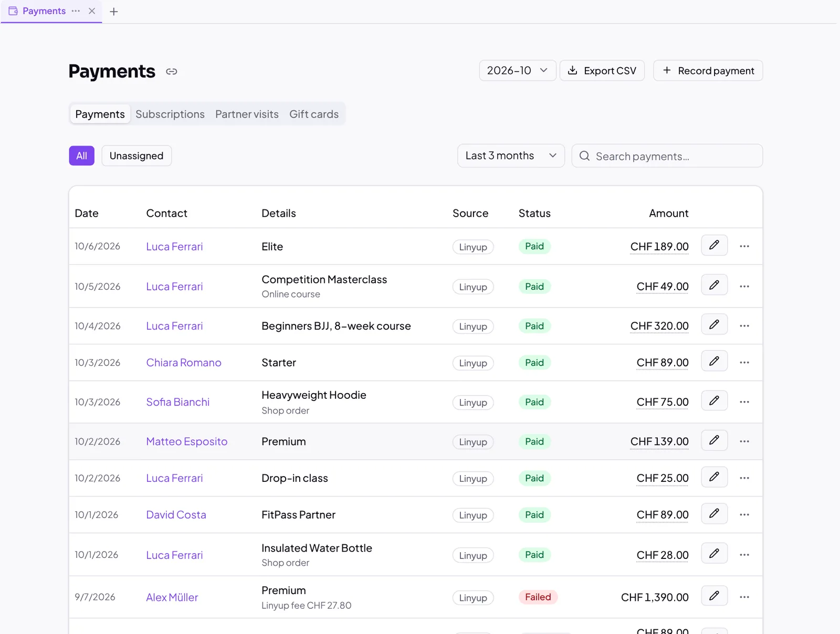Close the Payments tab

coord(92,11)
